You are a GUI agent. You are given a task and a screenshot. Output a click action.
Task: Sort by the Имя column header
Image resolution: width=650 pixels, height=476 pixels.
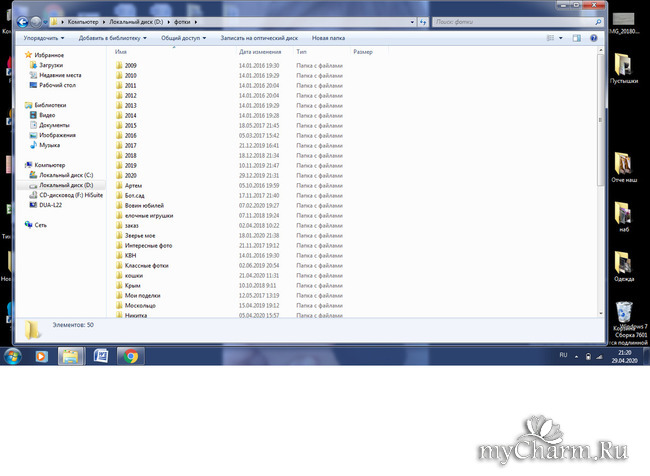(121, 50)
